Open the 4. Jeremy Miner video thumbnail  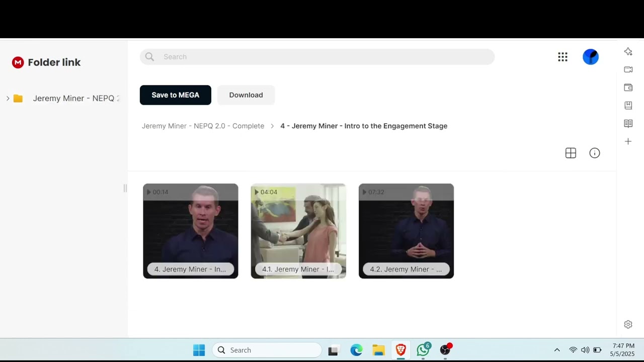[x=191, y=231]
